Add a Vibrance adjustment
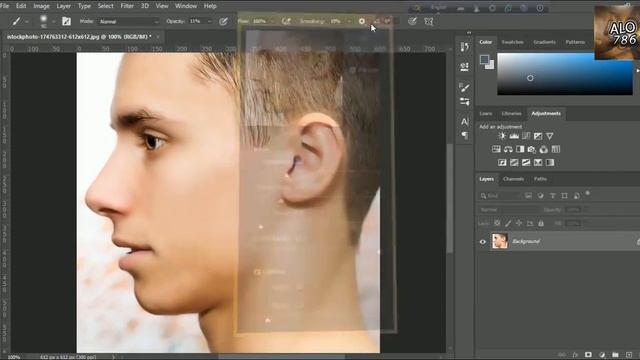The width and height of the screenshot is (640, 360). 550,136
